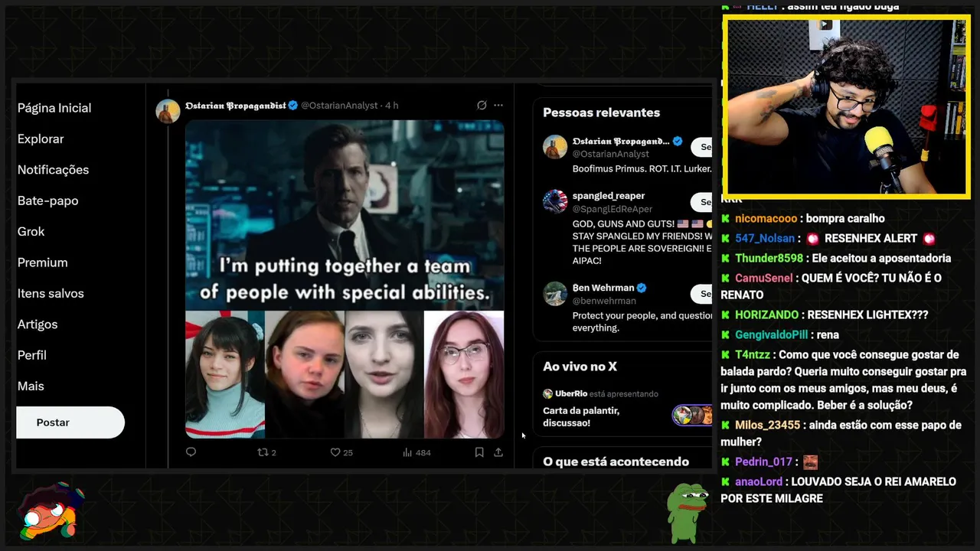Click the emote in Pedrin_017's message
This screenshot has width=980, height=551.
click(810, 462)
